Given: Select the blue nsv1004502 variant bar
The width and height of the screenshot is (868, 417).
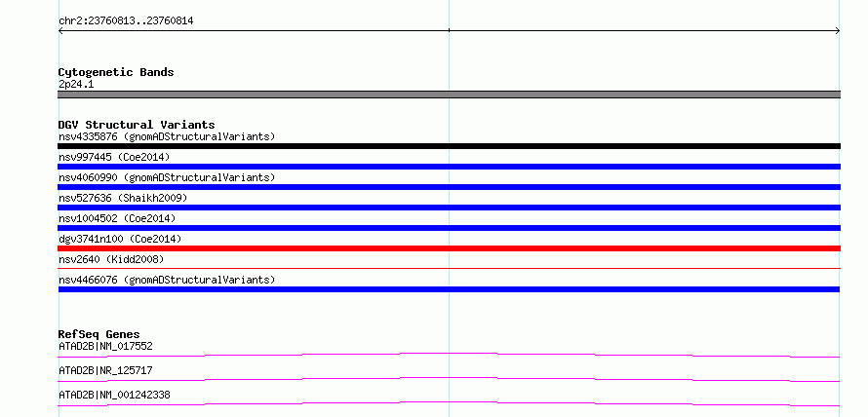Looking at the screenshot, I should click(x=449, y=228).
